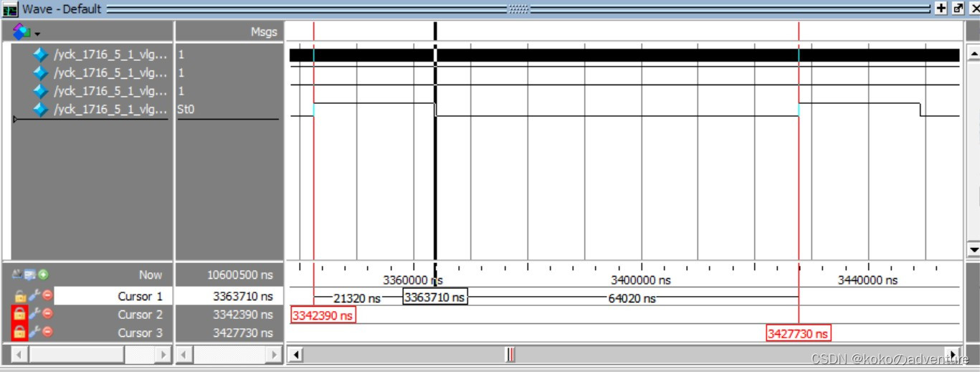Click the Now time value 10600500 ns
This screenshot has height=372, width=980.
(x=239, y=275)
